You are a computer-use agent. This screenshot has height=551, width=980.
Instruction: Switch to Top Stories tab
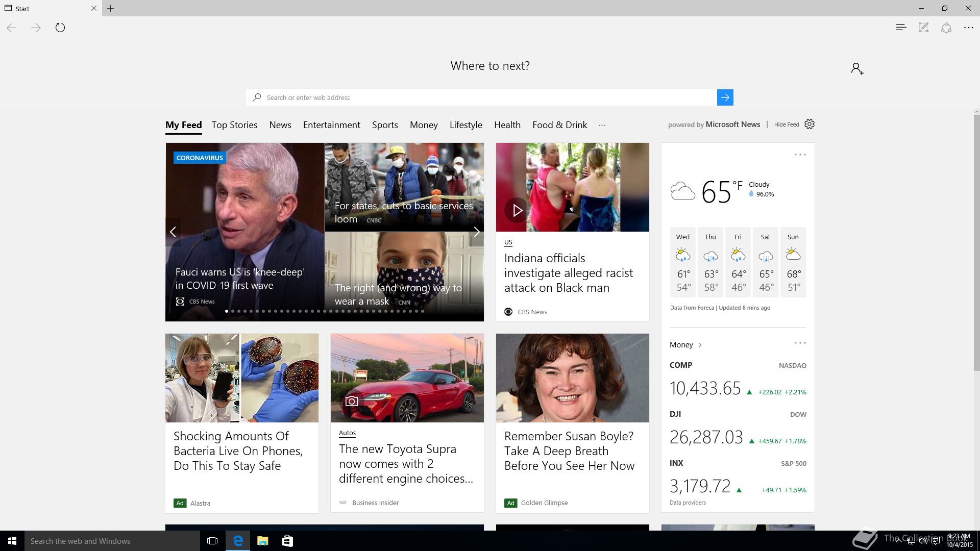point(234,125)
